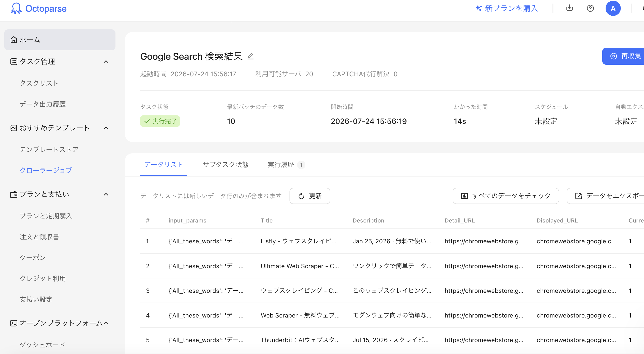Screen dimensions: 644x354
Task: Click the home icon in sidebar
Action: pyautogui.click(x=14, y=40)
